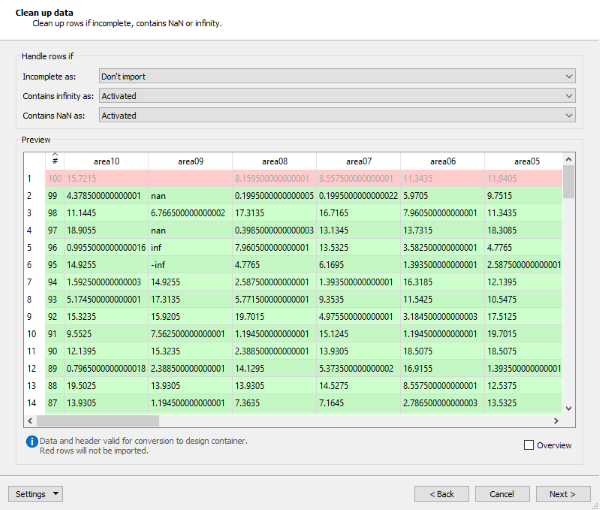Click the 6.1695 cell in area07
This screenshot has width=600, height=510.
359,265
